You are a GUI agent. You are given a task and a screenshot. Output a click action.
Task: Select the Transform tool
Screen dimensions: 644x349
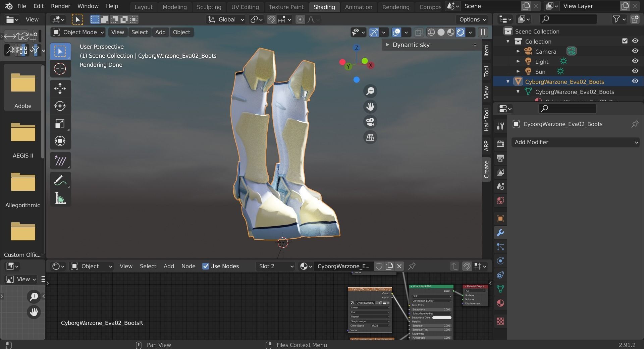(60, 141)
